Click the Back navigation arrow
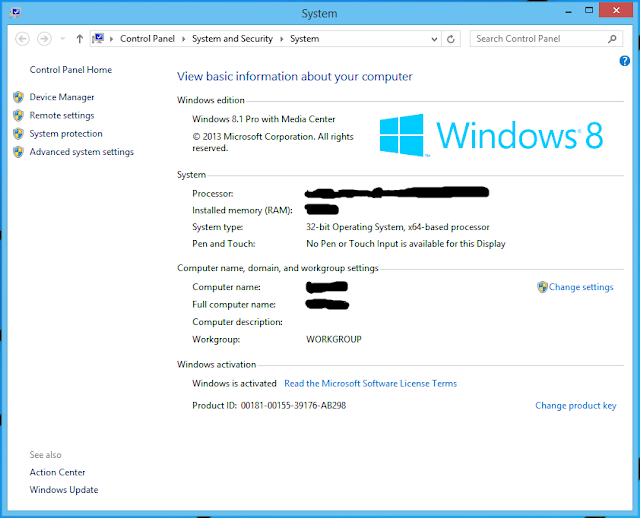The width and height of the screenshot is (640, 518). [22, 39]
